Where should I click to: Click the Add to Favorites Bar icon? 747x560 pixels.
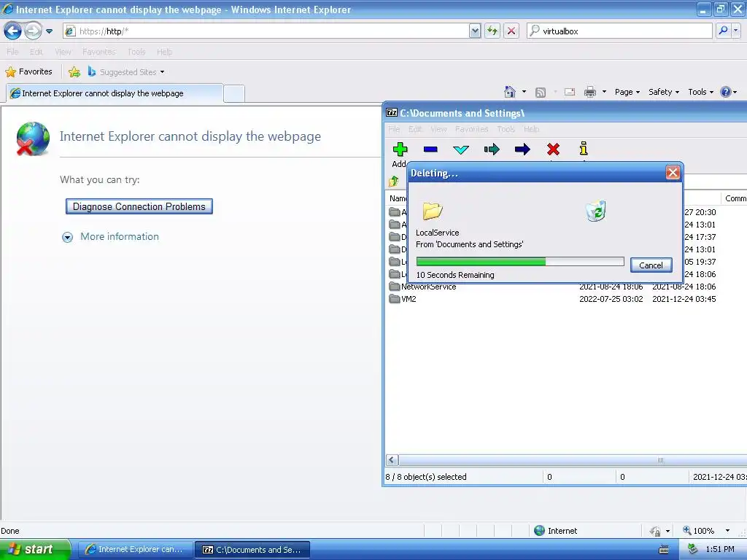point(74,72)
